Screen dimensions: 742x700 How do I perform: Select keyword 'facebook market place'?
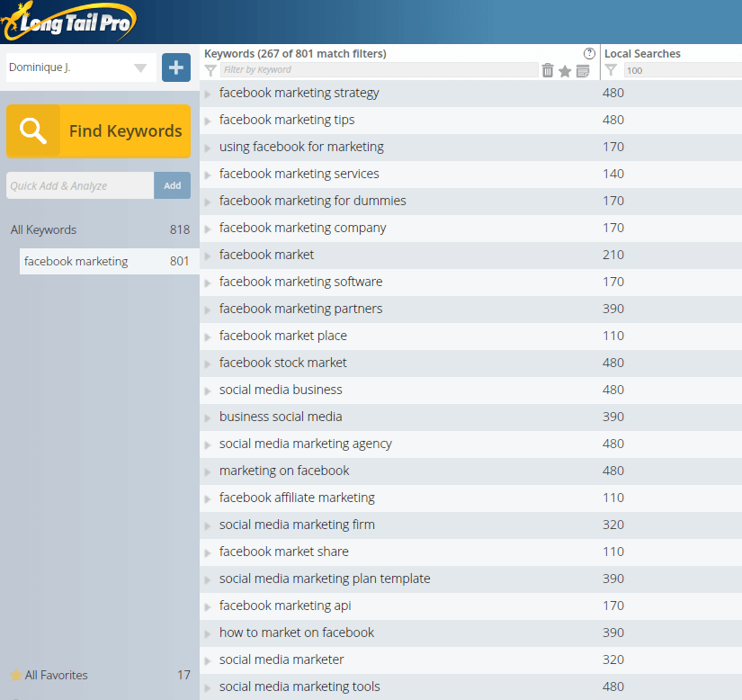[x=283, y=336]
